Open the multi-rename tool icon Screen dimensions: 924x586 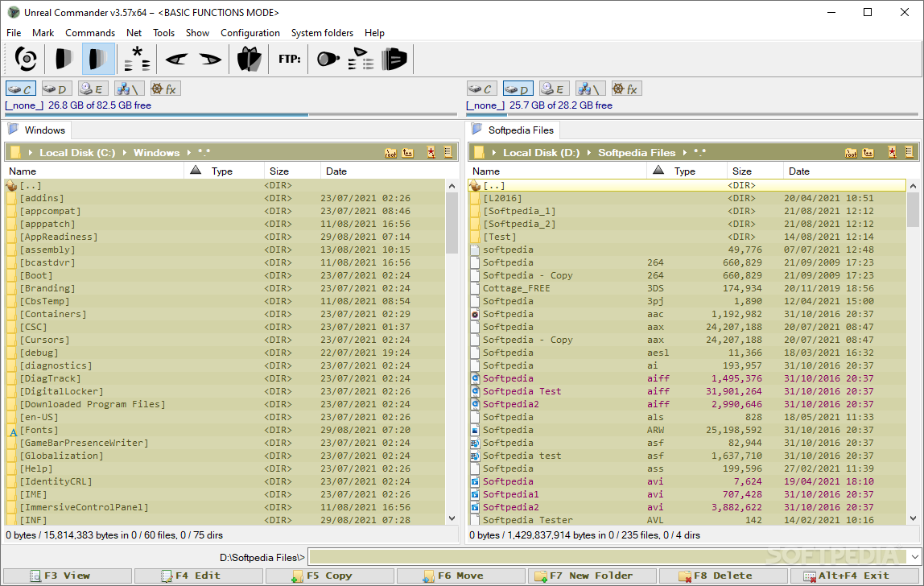pyautogui.click(x=361, y=59)
